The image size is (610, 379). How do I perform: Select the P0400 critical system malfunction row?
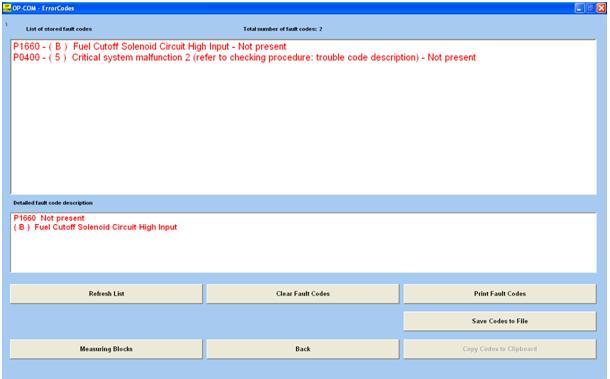244,58
